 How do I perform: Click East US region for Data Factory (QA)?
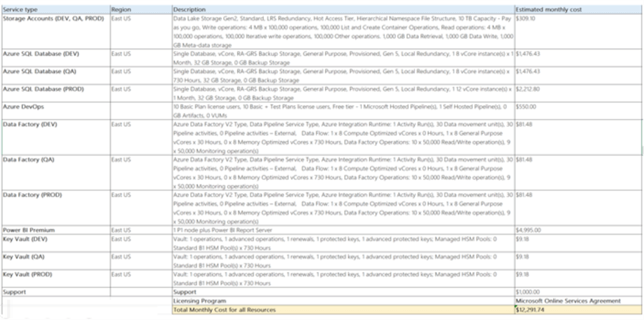click(x=141, y=173)
